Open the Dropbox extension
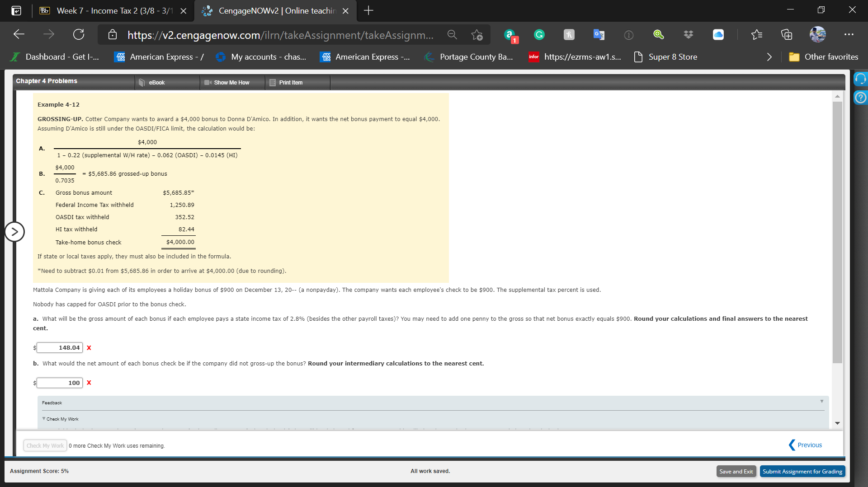 click(x=688, y=34)
